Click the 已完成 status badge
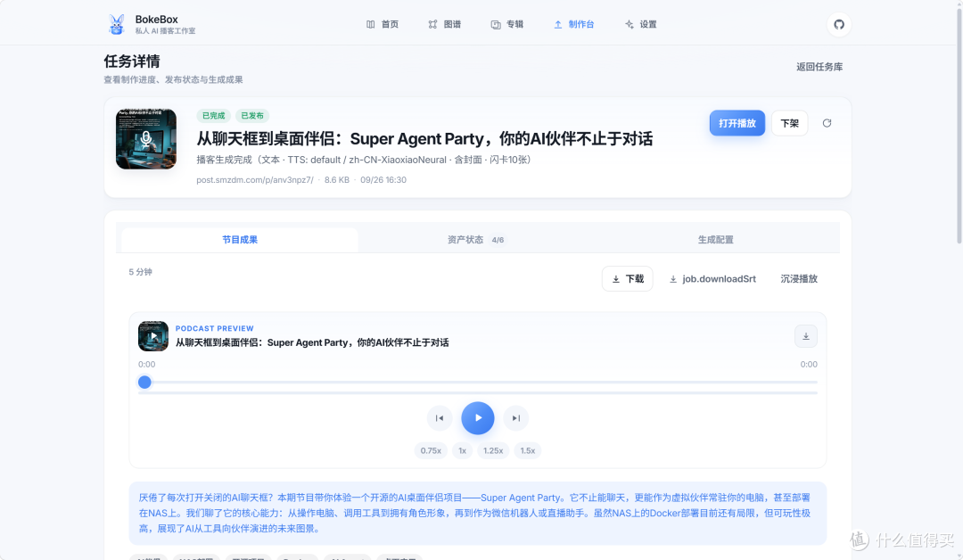The height and width of the screenshot is (560, 963). coord(213,115)
